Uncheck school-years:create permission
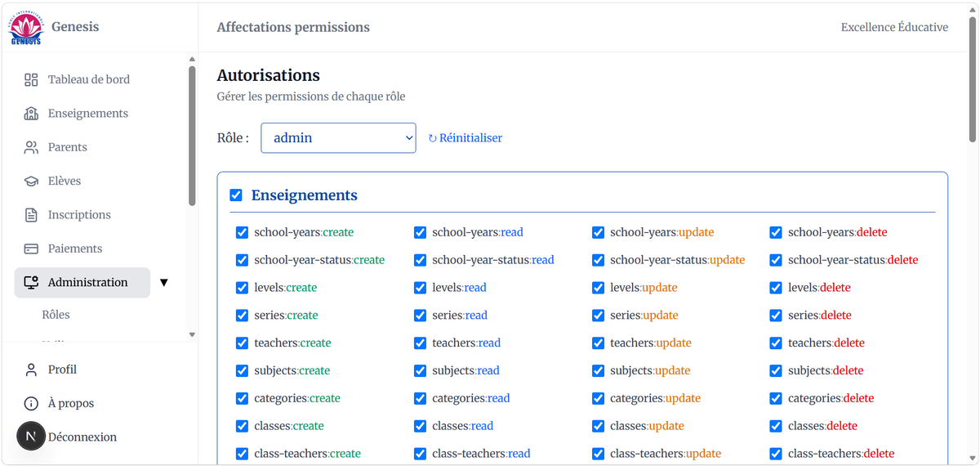 pyautogui.click(x=242, y=232)
